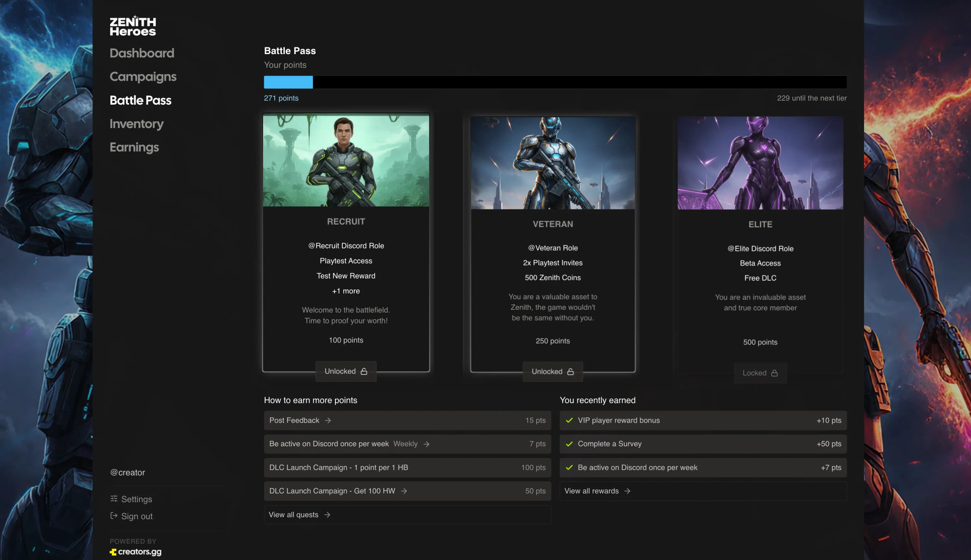Click the Elite tier character image
Image resolution: width=971 pixels, height=560 pixels.
tap(760, 163)
